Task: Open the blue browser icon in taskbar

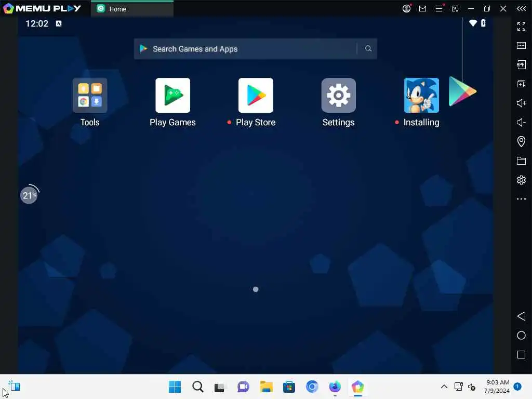Action: tap(312, 387)
